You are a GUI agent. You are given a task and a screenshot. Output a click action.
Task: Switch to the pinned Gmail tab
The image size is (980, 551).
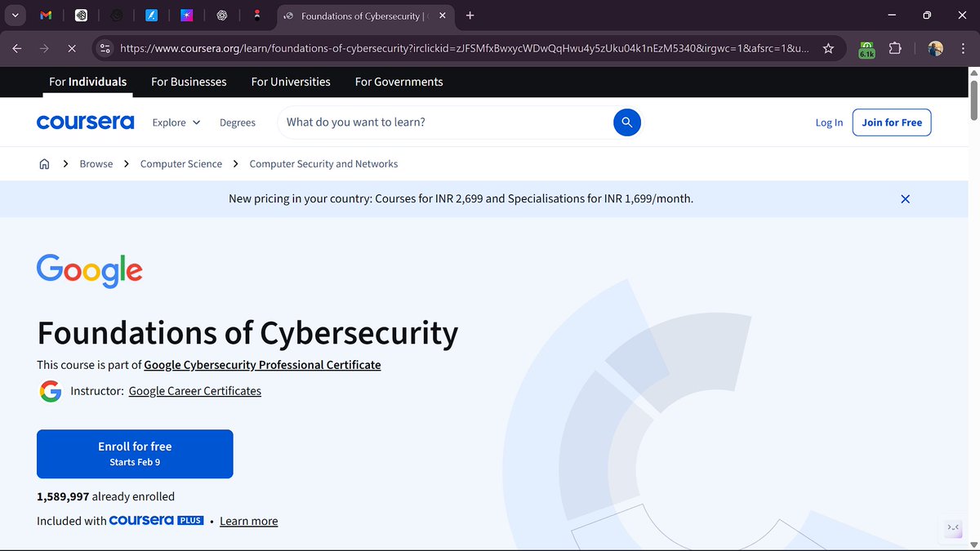(x=46, y=16)
